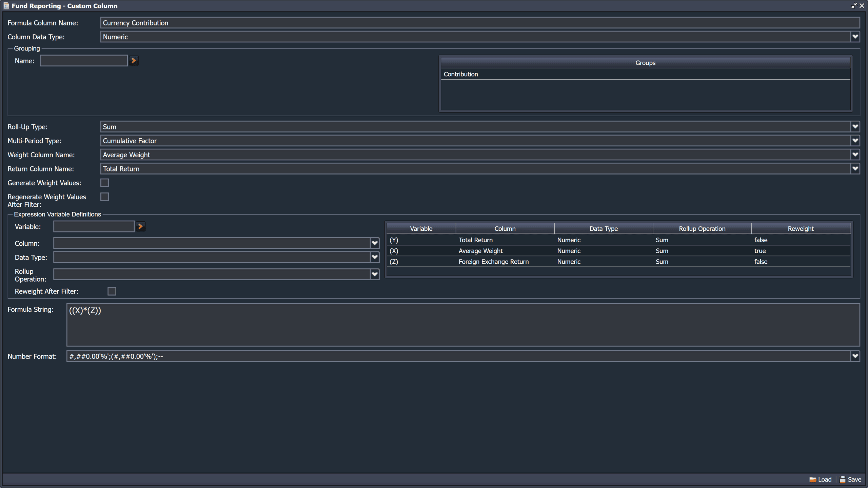Click the Grouping Name input field
The image size is (868, 488).
coord(84,61)
